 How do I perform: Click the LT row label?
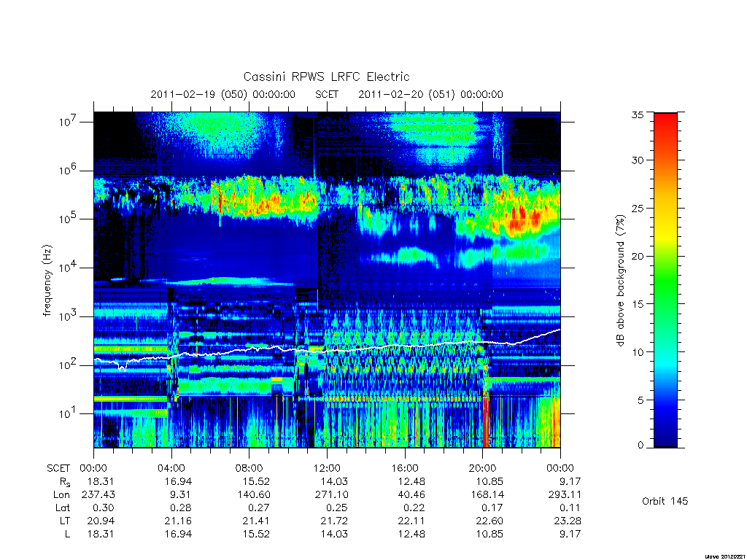pos(65,521)
